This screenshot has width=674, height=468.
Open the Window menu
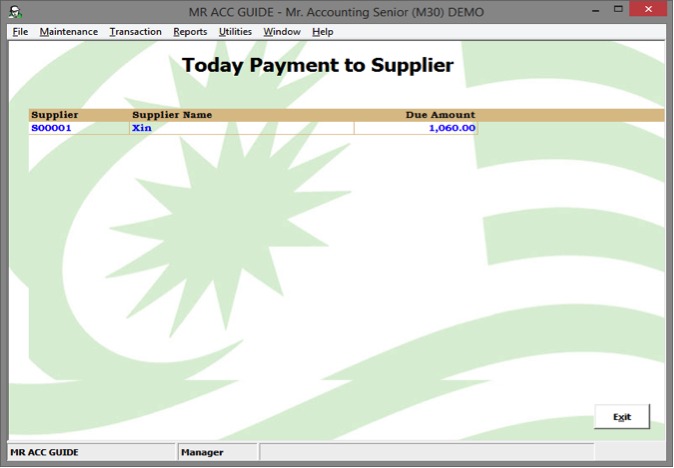coord(282,32)
